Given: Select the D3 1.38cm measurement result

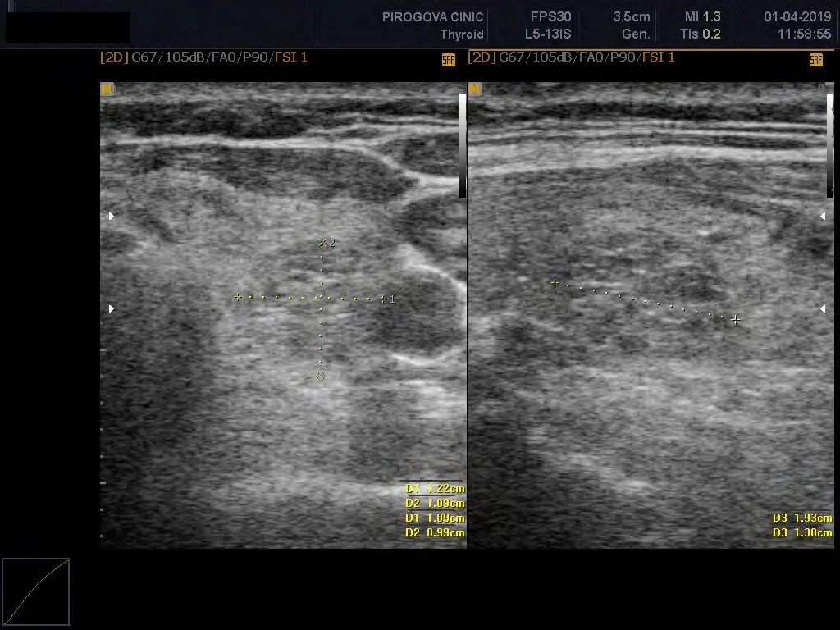Looking at the screenshot, I should pos(802,532).
